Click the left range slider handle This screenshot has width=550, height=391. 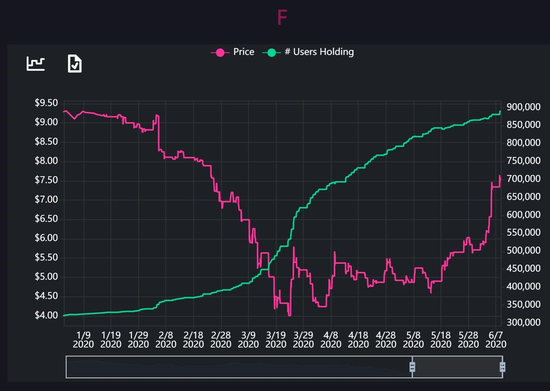412,367
